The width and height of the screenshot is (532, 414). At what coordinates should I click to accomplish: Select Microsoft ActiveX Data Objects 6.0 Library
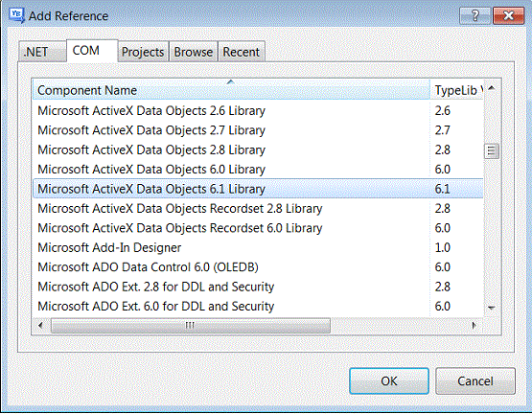258,170
